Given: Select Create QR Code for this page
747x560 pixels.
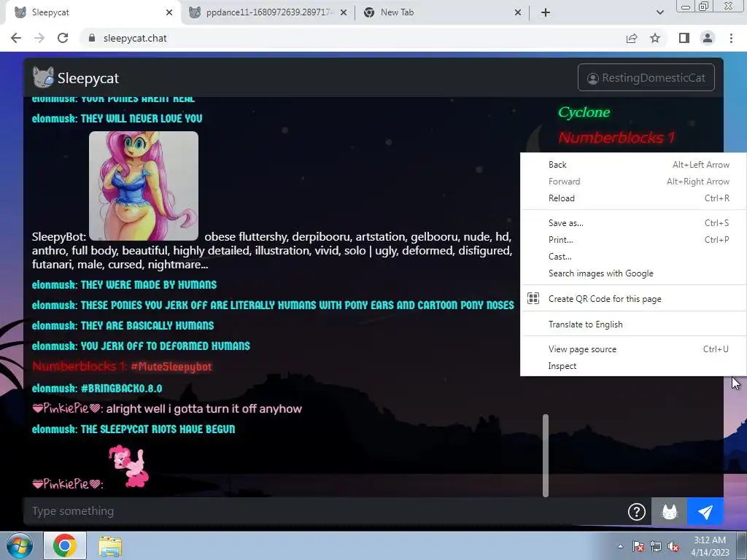Looking at the screenshot, I should pos(634,298).
